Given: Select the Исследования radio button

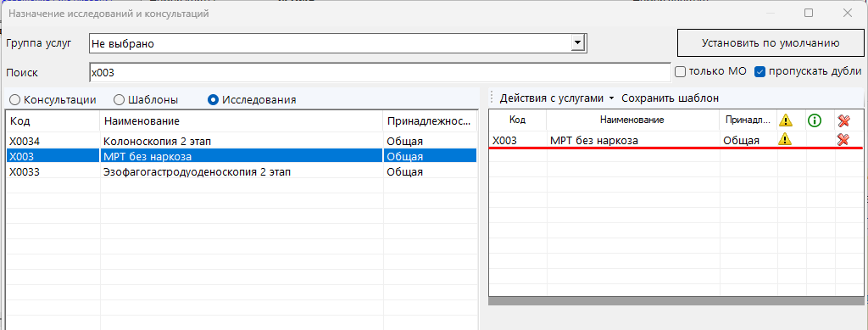Looking at the screenshot, I should coord(213,100).
